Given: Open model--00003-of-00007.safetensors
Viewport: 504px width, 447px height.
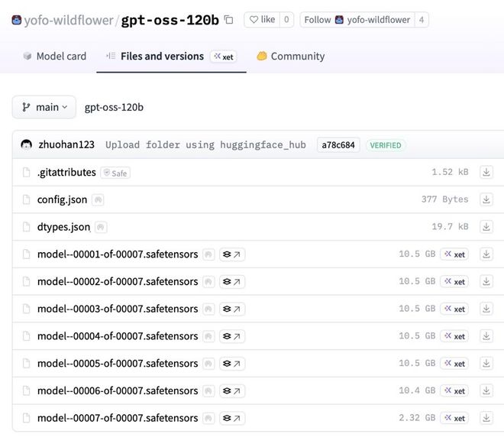Looking at the screenshot, I should click(x=118, y=309).
